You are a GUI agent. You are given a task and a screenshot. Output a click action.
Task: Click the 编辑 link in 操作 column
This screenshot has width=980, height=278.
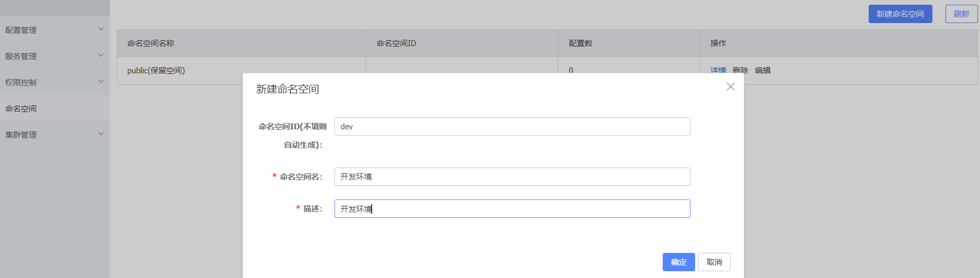point(763,70)
